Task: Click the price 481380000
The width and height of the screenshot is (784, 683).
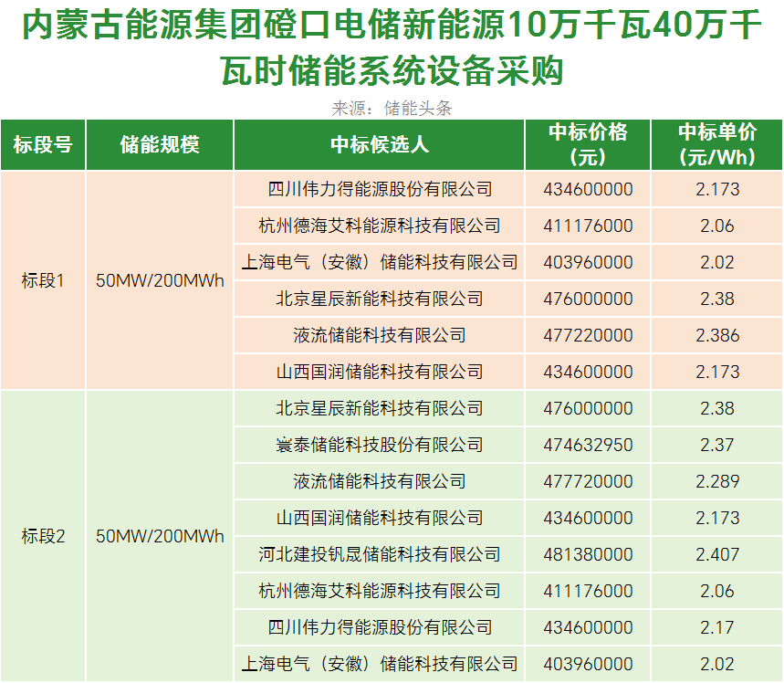Action: tap(588, 554)
